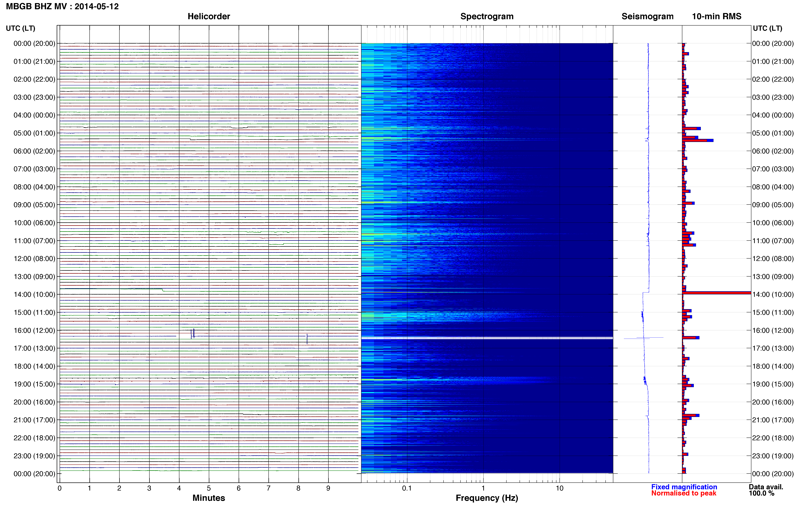Click the RMS bar at 16:30
Image resolution: width=812 pixels, height=508 pixels.
[691, 338]
